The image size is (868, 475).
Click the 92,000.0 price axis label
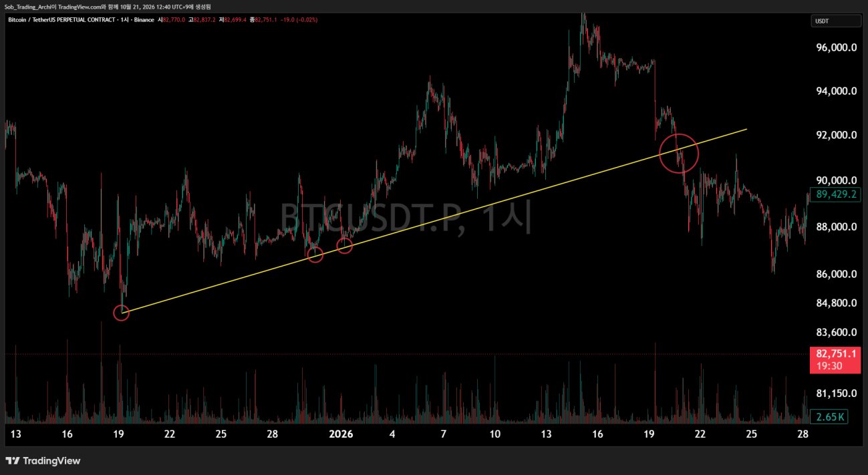pyautogui.click(x=835, y=136)
